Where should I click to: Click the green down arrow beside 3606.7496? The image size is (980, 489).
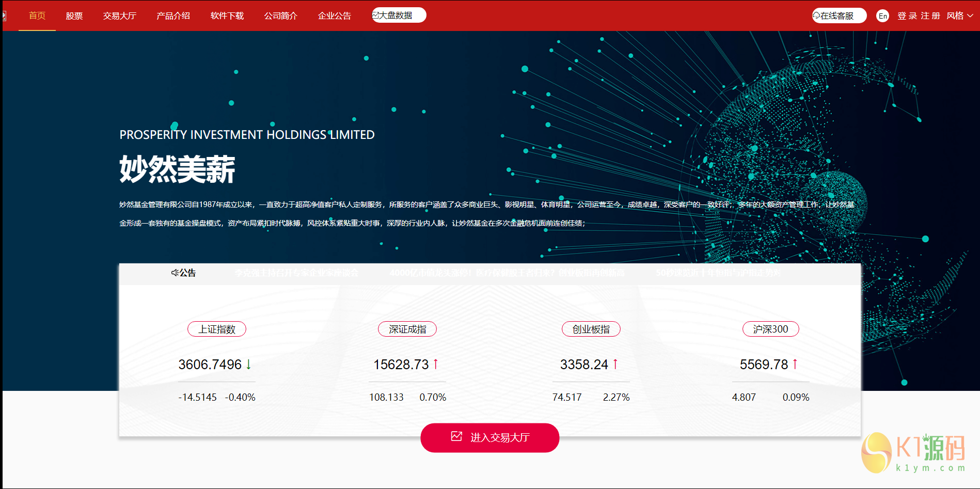249,365
